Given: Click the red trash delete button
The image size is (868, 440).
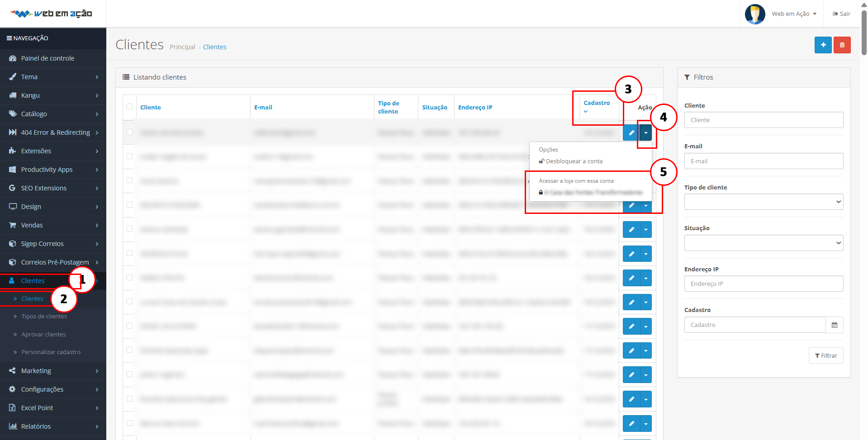Looking at the screenshot, I should pyautogui.click(x=842, y=45).
